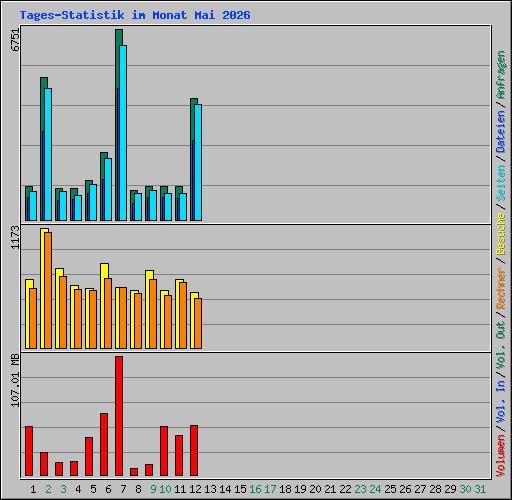Select the yellow visits bar for day 2

pos(43,288)
